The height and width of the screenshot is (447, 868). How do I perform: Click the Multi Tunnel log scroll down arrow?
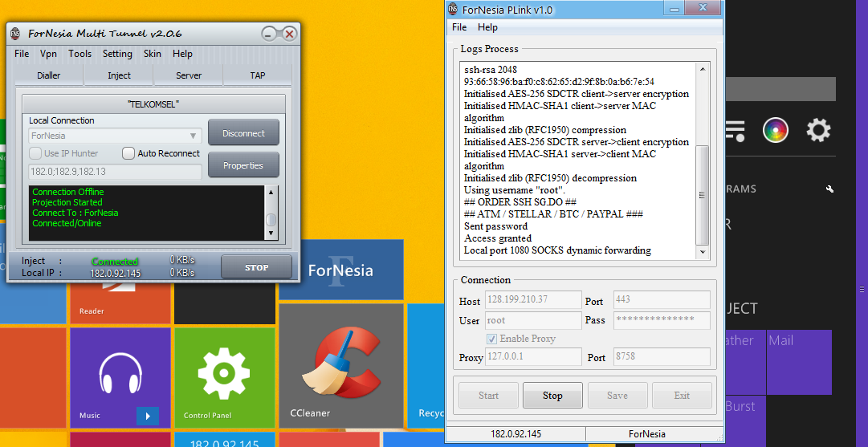coord(271,234)
